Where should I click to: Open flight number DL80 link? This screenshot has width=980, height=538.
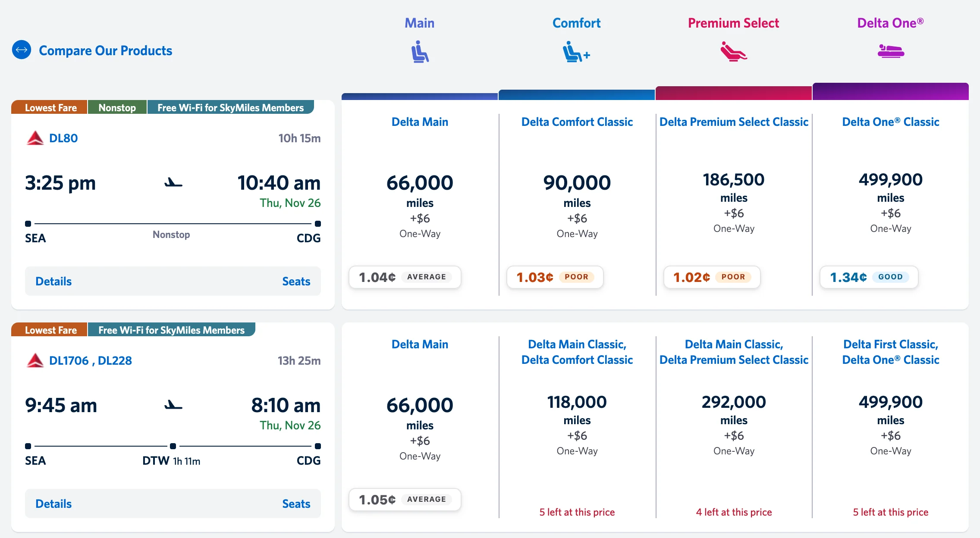coord(63,138)
